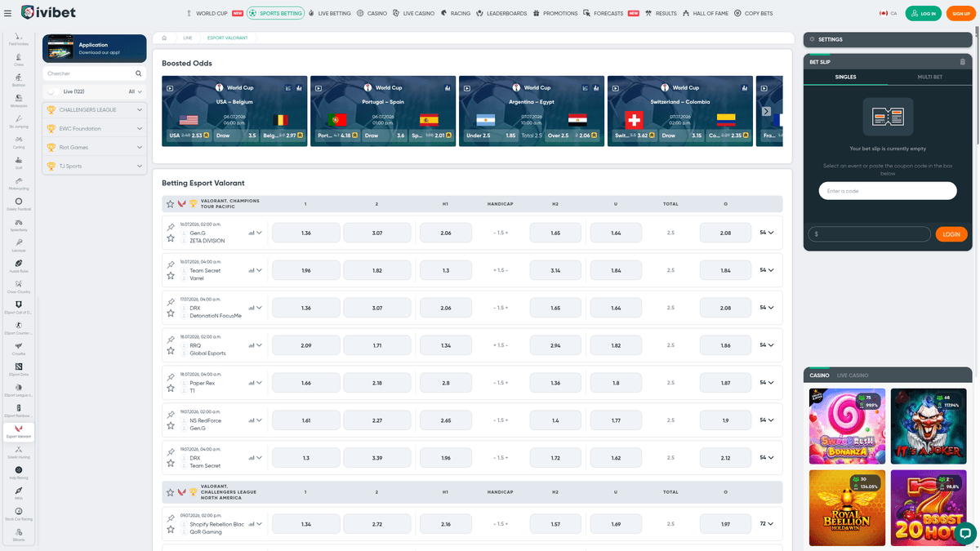This screenshot has width=980, height=551.
Task: Open Esport Call of Duty in sidebar
Action: click(x=19, y=308)
